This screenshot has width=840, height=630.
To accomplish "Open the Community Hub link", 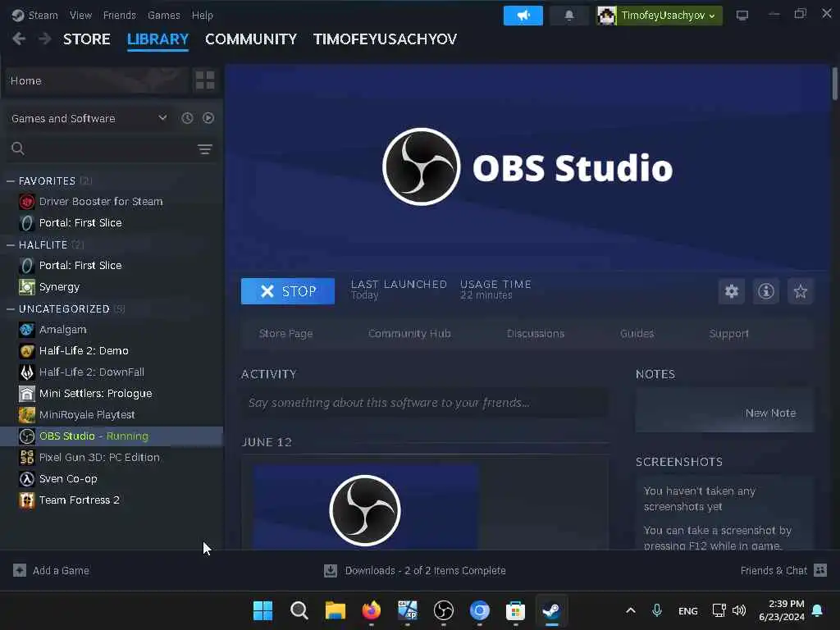I will (409, 333).
